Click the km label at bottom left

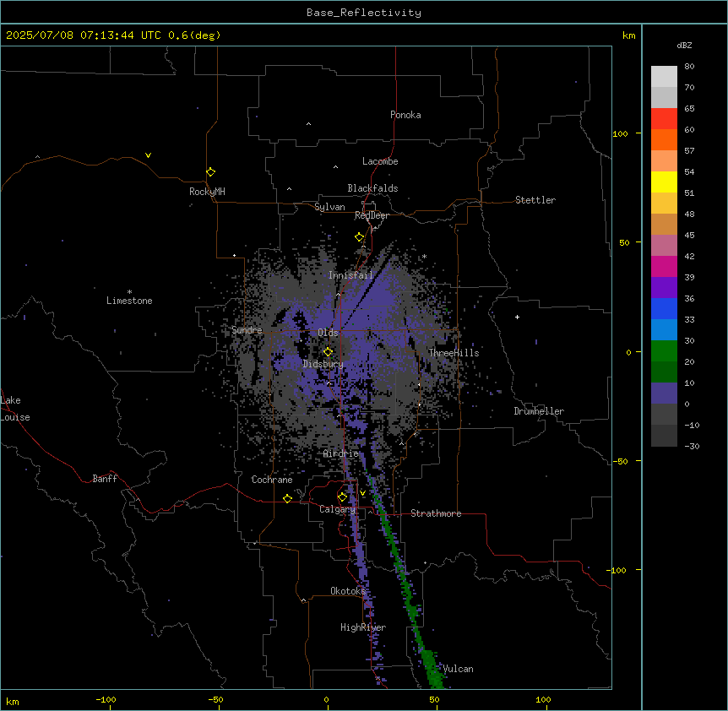click(13, 701)
